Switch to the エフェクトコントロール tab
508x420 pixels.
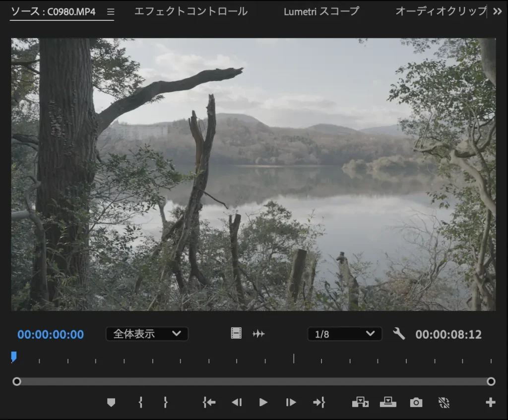point(190,11)
